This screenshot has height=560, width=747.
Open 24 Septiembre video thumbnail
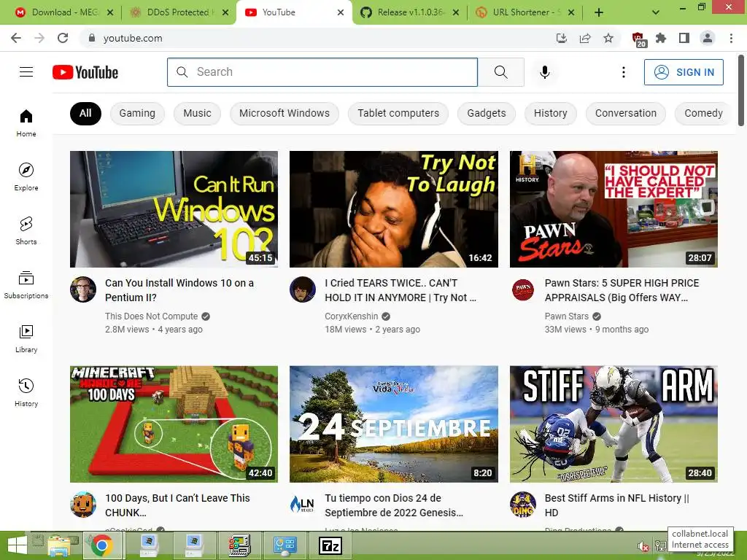(x=393, y=424)
